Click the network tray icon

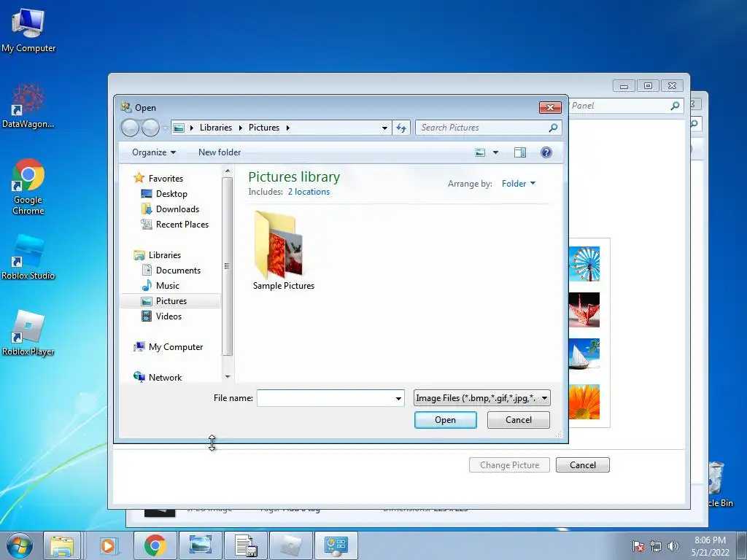(x=656, y=546)
